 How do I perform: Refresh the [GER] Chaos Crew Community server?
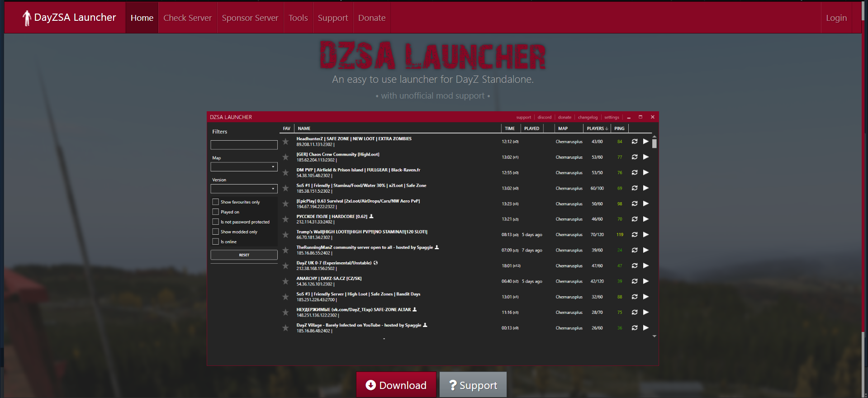click(x=635, y=157)
